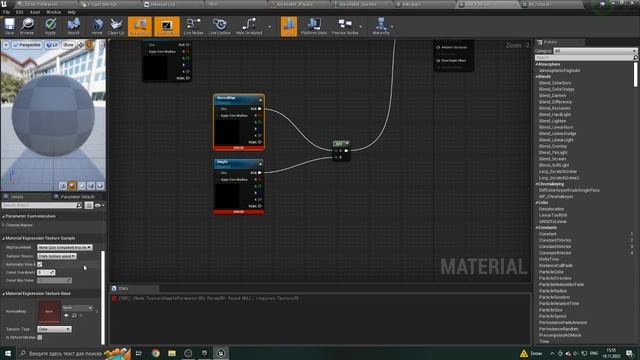Switch to the Details tab
The width and height of the screenshot is (640, 360).
tap(16, 197)
